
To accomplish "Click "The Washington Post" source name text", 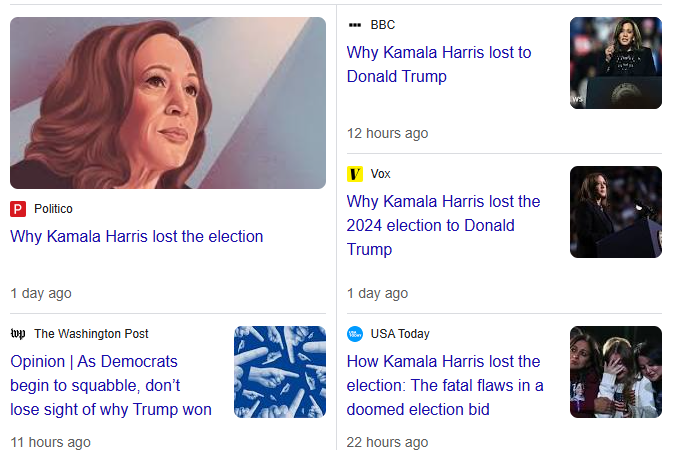I will coord(91,333).
